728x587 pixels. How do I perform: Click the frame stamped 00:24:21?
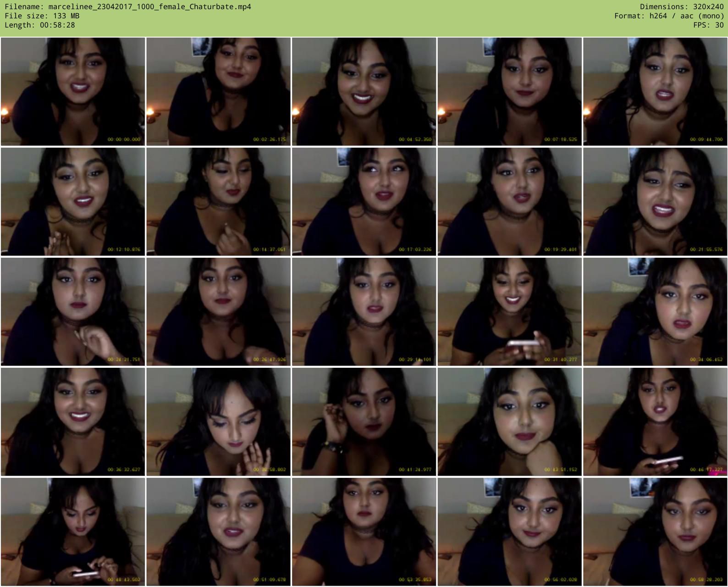(73, 312)
